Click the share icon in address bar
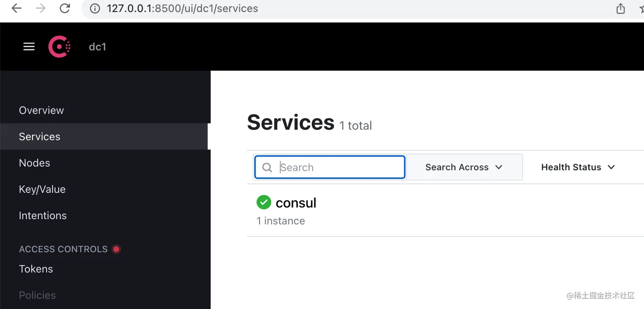 click(x=621, y=9)
